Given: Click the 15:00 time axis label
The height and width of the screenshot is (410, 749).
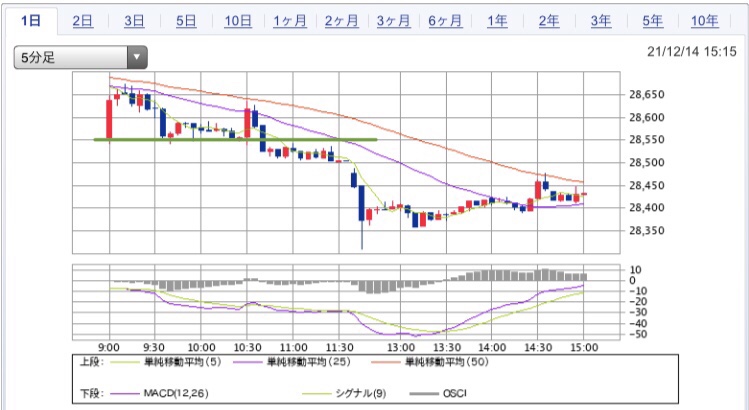Looking at the screenshot, I should coord(584,347).
